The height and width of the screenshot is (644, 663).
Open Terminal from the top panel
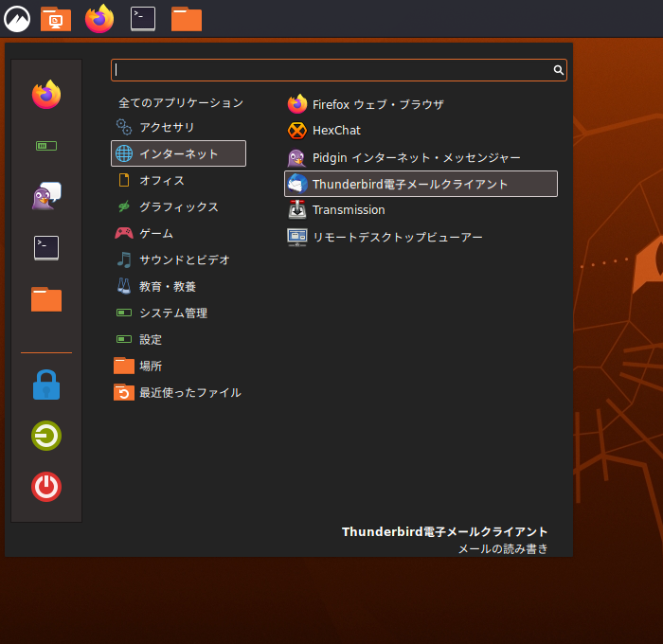(143, 19)
